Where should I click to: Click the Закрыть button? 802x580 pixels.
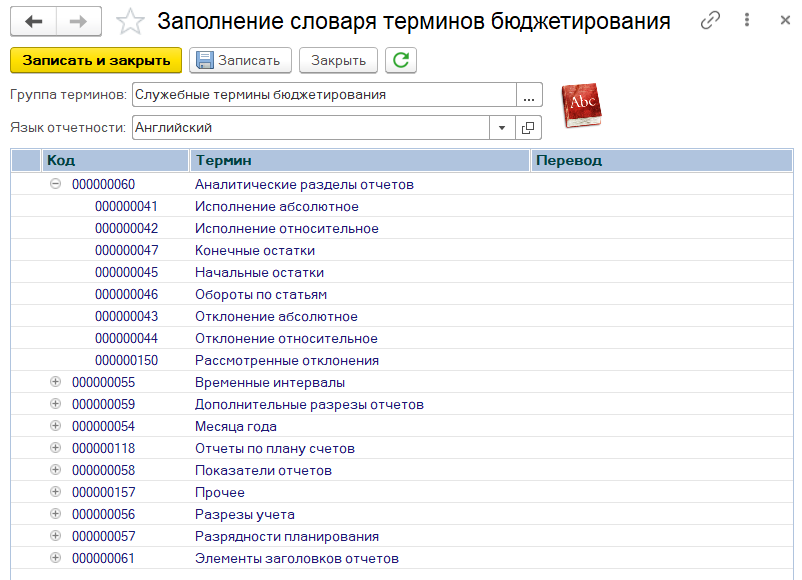tap(338, 60)
